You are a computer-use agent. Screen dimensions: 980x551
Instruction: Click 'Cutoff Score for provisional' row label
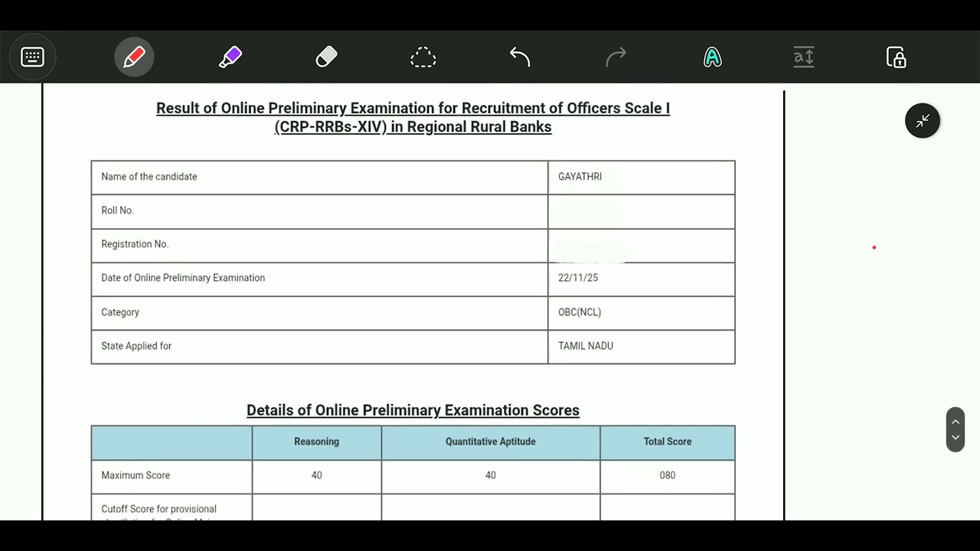click(x=158, y=509)
